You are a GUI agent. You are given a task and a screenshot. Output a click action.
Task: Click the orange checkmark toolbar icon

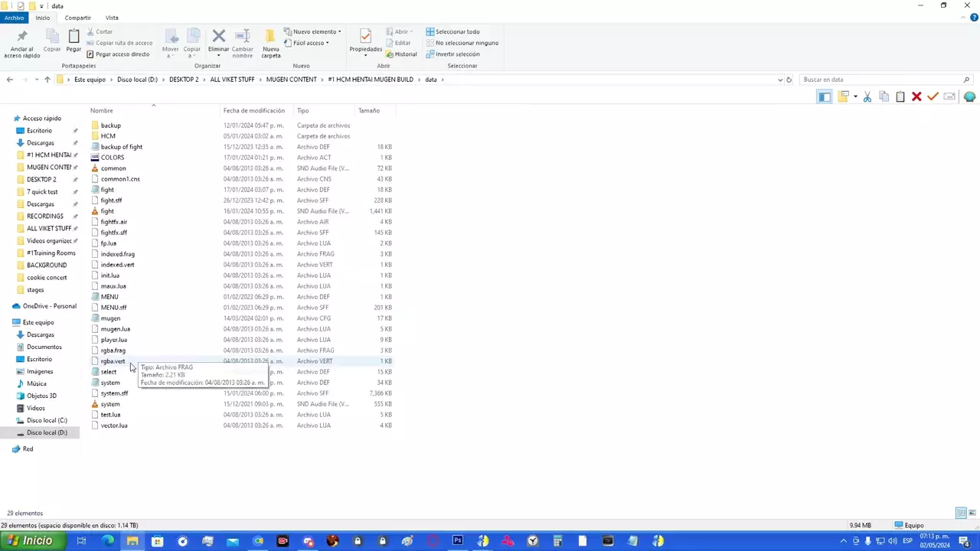(933, 96)
